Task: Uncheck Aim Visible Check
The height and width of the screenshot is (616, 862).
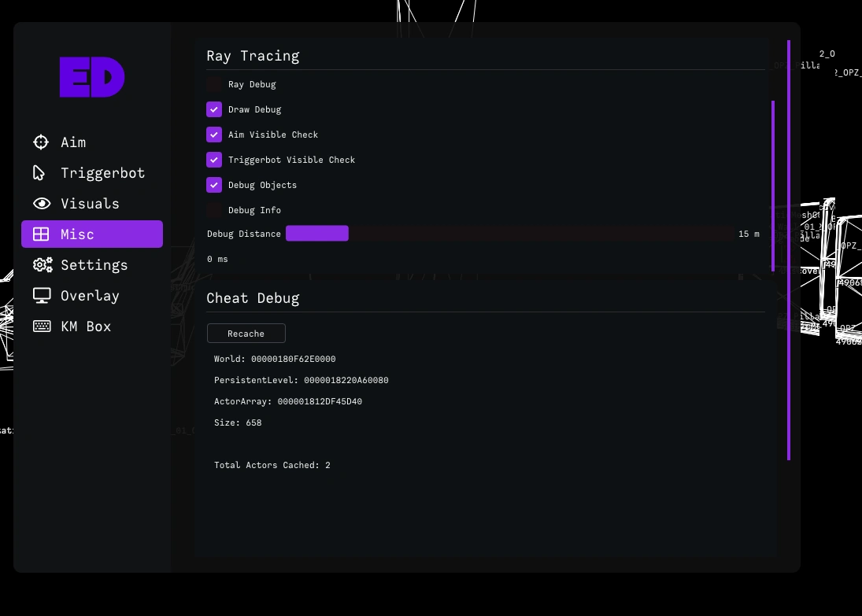Action: click(x=214, y=135)
